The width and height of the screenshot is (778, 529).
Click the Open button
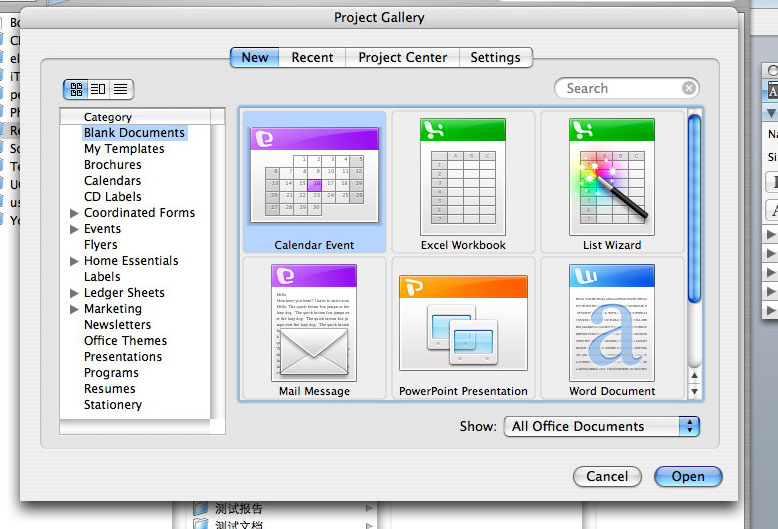[688, 476]
